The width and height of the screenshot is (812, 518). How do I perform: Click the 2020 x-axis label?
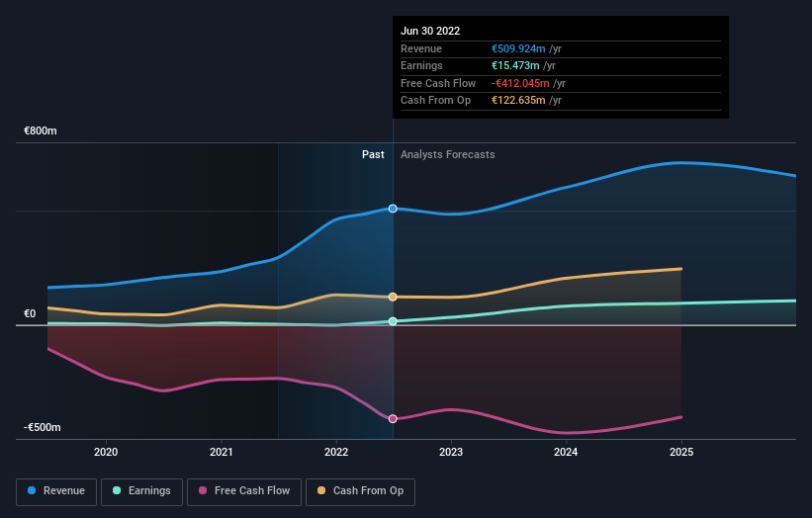point(106,452)
